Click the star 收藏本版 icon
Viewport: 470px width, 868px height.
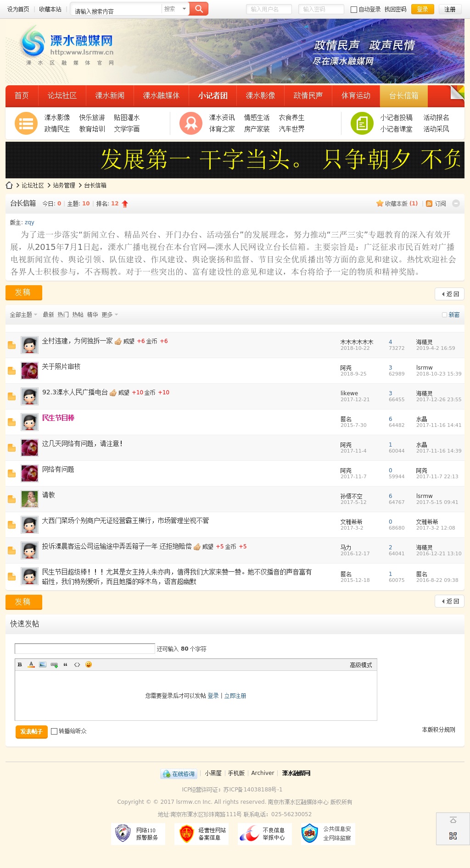(x=380, y=204)
